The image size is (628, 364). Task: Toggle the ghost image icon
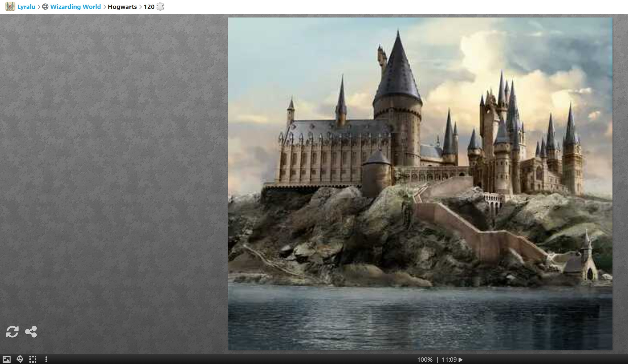tap(20, 359)
